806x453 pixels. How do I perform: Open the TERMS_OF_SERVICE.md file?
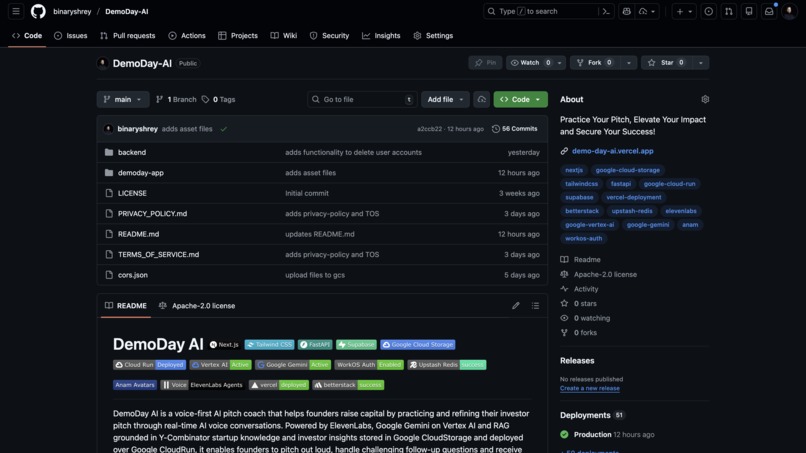158,255
